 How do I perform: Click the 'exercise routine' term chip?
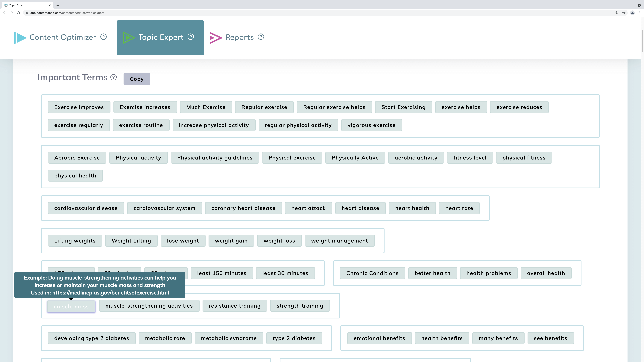(141, 125)
